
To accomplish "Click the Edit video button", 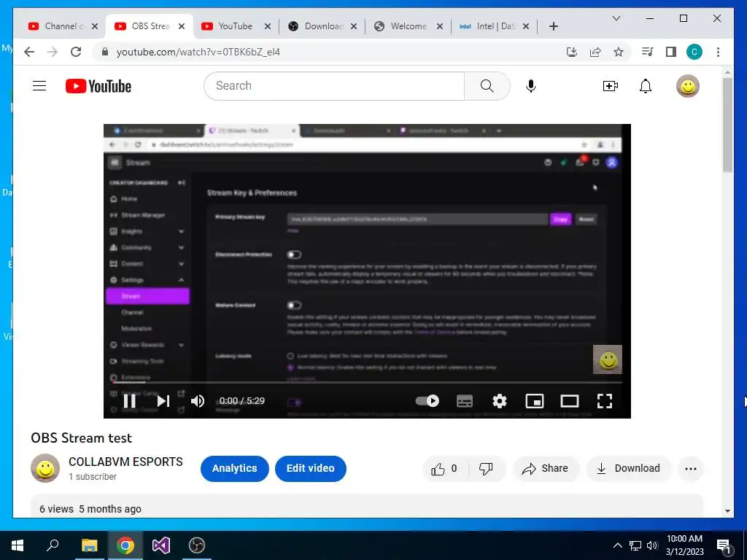I will coord(310,469).
